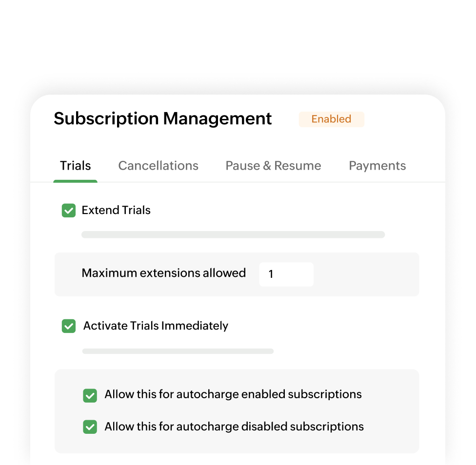Select the Payments tab
Image resolution: width=476 pixels, height=465 pixels.
point(377,166)
